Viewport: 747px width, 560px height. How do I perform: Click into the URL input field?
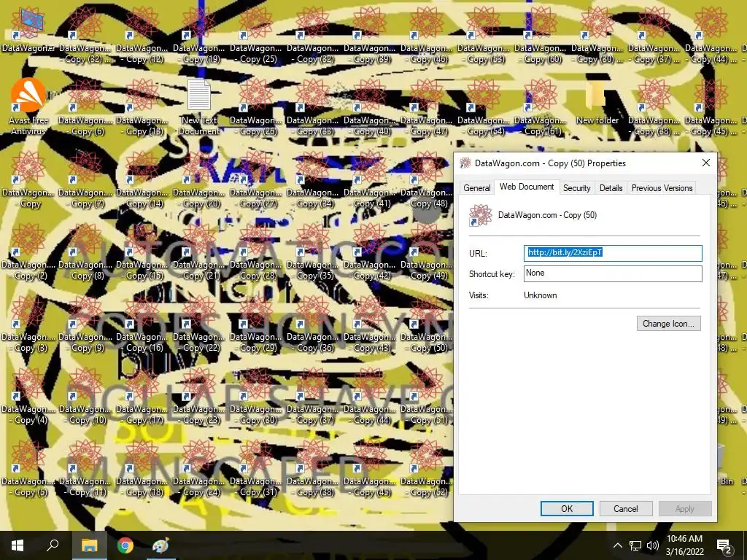pos(613,253)
